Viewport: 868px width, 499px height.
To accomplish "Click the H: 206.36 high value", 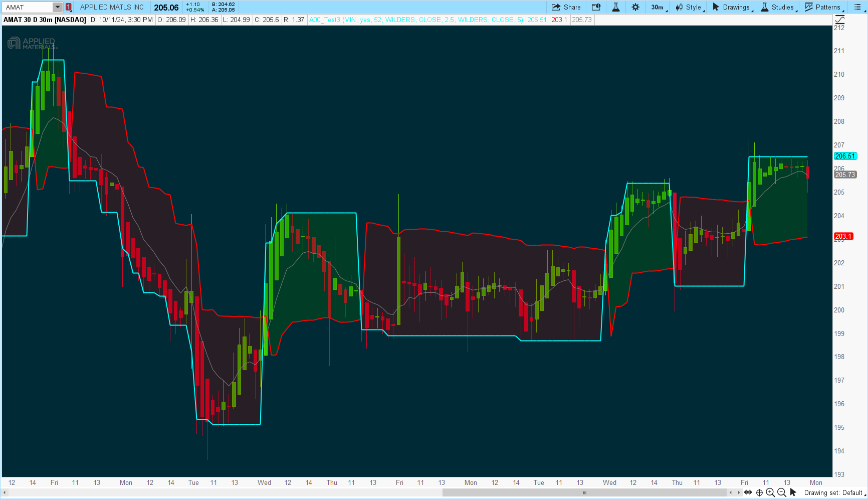I will point(204,20).
